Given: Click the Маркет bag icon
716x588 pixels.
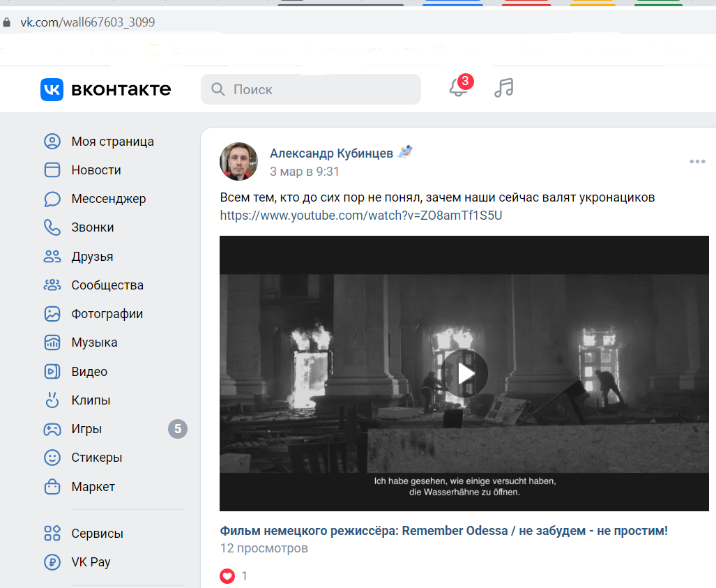Looking at the screenshot, I should coord(52,487).
